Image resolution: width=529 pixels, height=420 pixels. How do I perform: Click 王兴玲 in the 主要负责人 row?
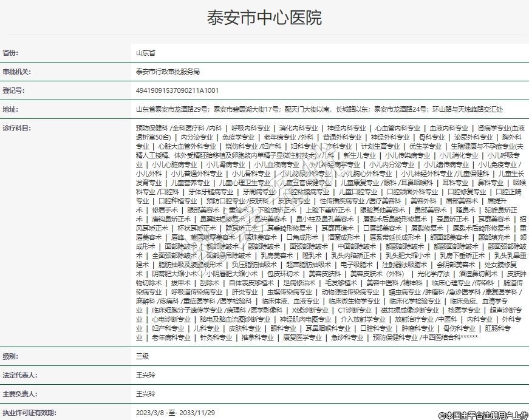[x=145, y=394]
